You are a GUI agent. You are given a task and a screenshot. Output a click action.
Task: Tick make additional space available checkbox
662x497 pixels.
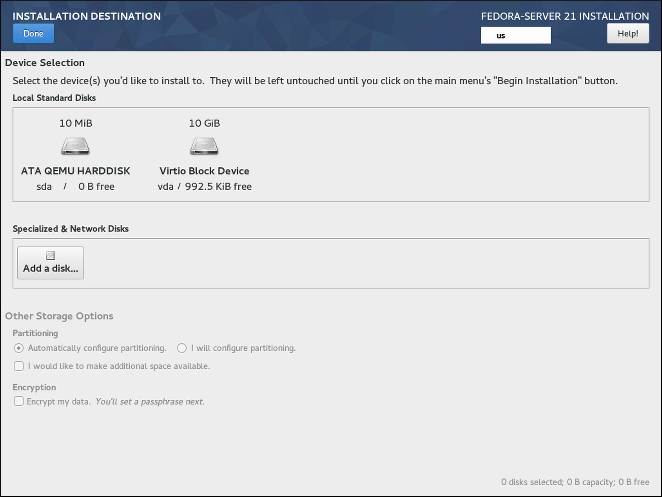(19, 366)
